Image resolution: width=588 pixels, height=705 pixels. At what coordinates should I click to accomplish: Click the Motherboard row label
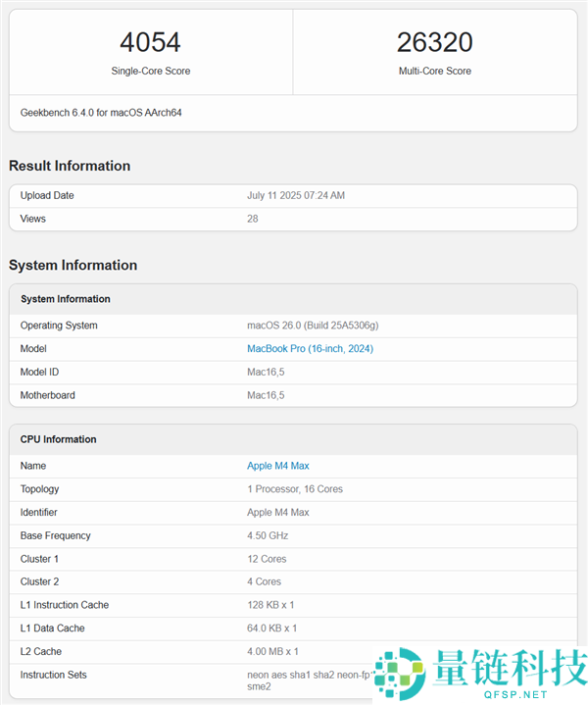coord(48,395)
